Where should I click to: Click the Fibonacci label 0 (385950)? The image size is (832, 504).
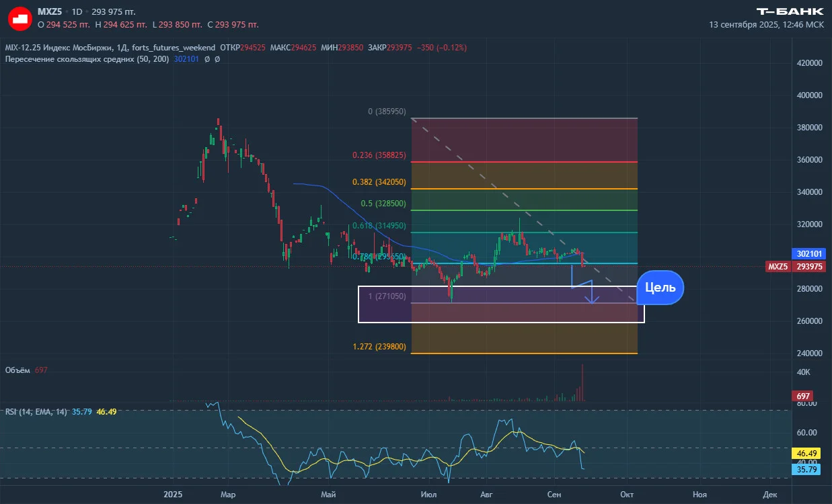click(x=387, y=112)
